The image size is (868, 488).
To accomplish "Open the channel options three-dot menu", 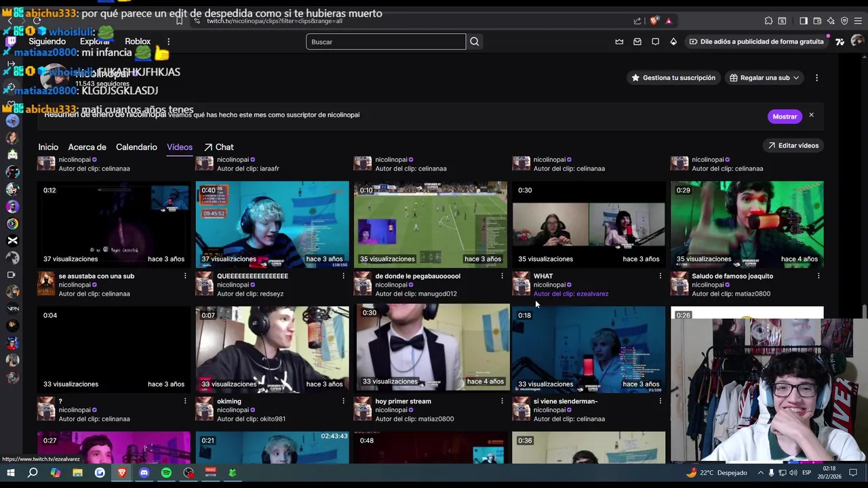I will tap(816, 78).
